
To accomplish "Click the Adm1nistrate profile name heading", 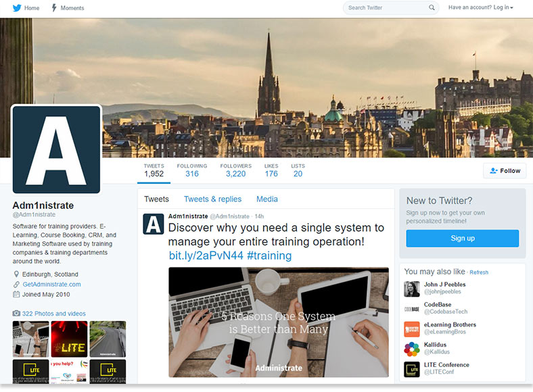I will pos(43,205).
